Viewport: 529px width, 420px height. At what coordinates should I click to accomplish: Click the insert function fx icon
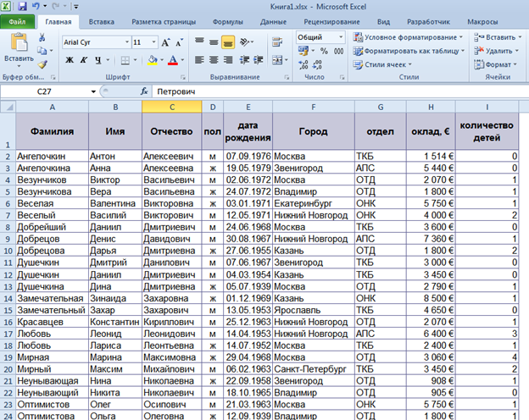[x=144, y=91]
